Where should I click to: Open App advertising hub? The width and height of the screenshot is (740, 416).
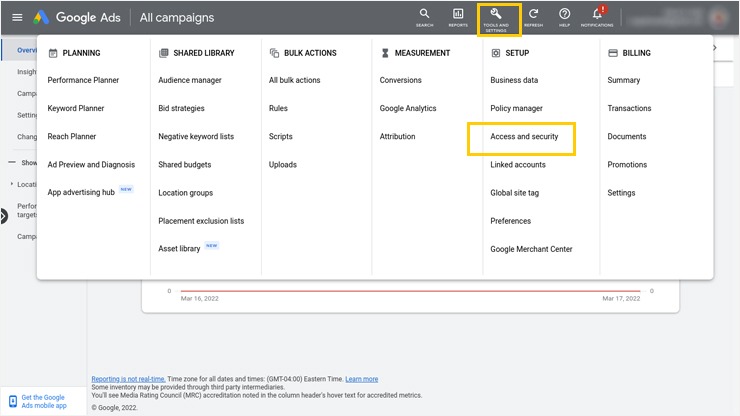pyautogui.click(x=81, y=192)
